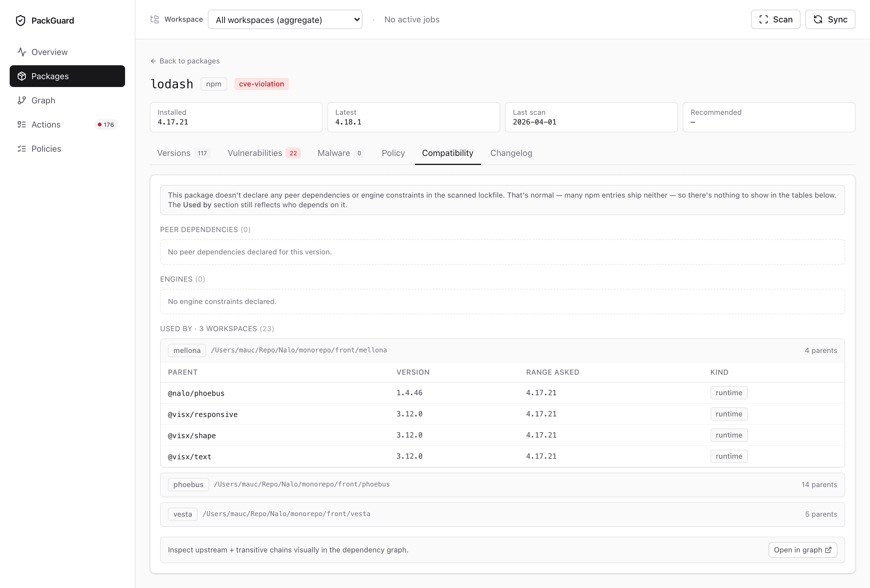This screenshot has height=588, width=870.
Task: Click the Packages box icon in sidebar
Action: [22, 76]
